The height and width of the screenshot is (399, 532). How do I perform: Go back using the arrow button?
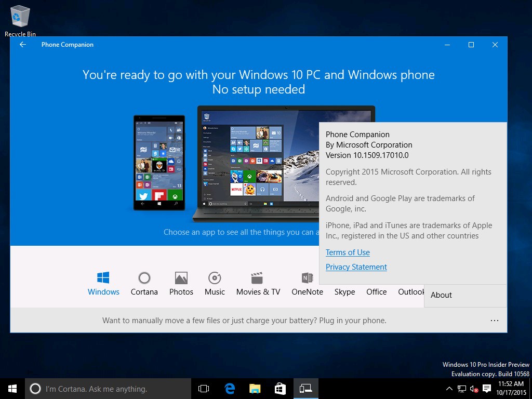tap(22, 45)
